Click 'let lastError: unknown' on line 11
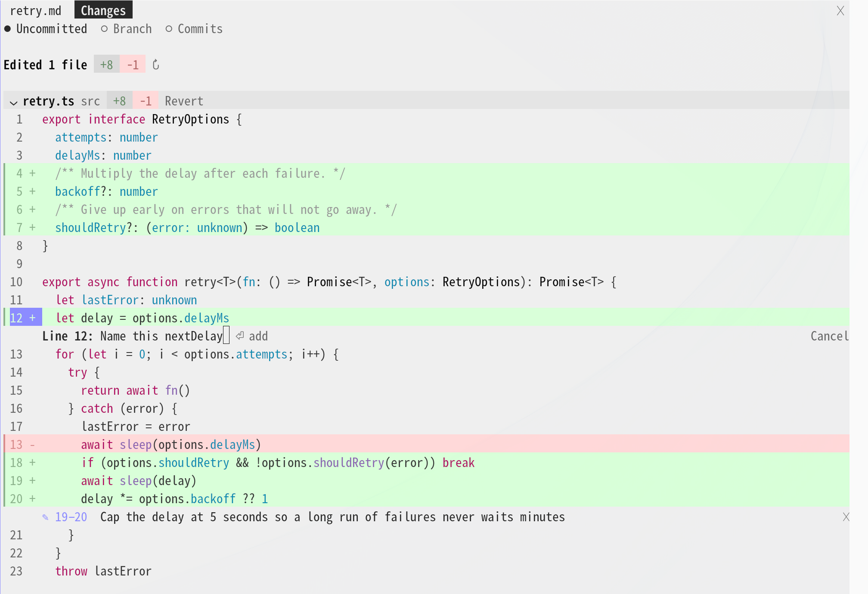 [126, 300]
